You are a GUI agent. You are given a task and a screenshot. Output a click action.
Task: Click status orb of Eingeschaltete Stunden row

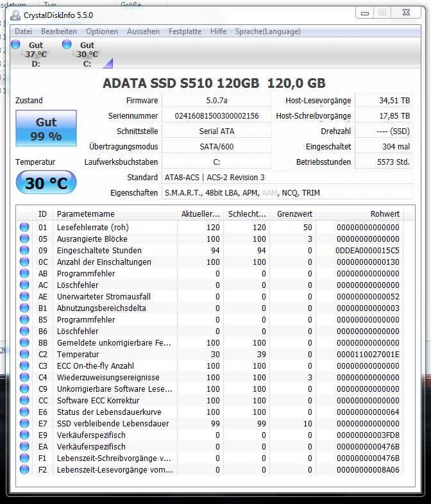(x=24, y=250)
